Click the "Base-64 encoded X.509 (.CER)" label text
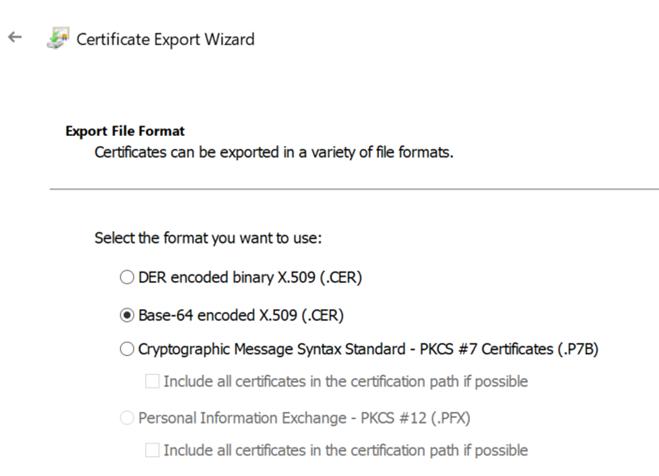This screenshot has width=659, height=476. [x=241, y=315]
